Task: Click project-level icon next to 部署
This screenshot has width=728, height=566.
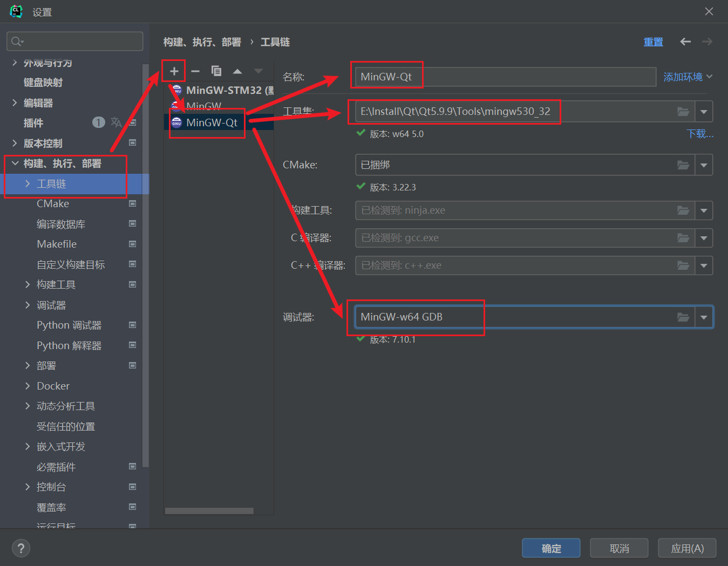Action: tap(132, 365)
